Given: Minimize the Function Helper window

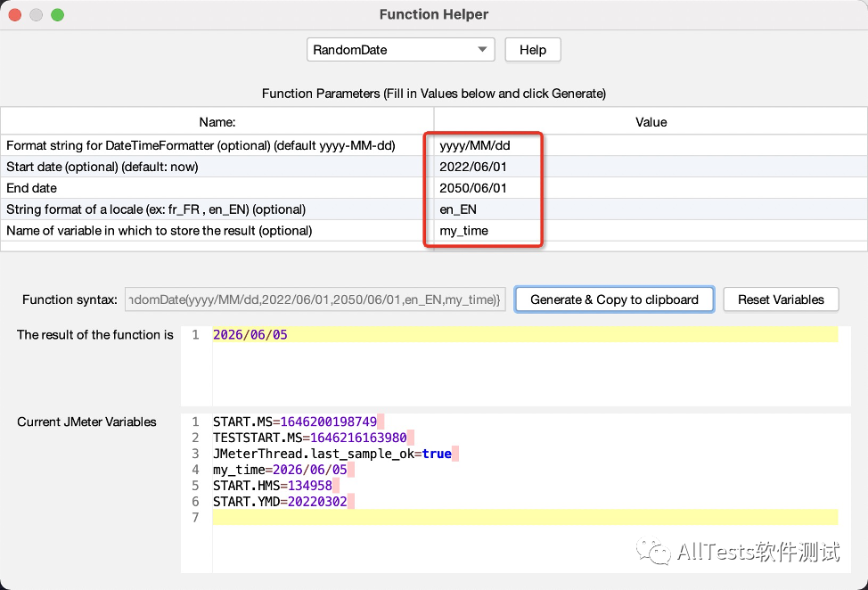Looking at the screenshot, I should pyautogui.click(x=36, y=15).
